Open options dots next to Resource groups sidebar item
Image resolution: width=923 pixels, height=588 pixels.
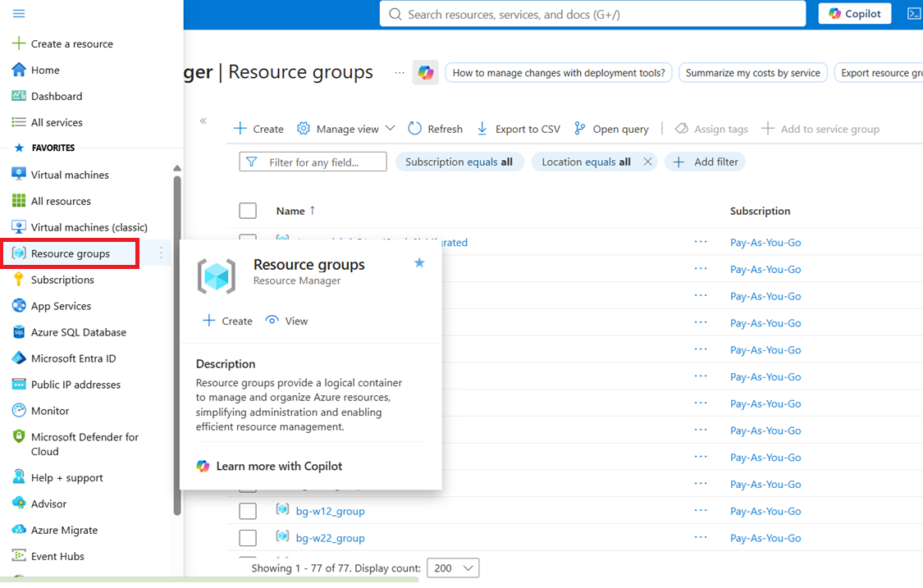point(161,253)
